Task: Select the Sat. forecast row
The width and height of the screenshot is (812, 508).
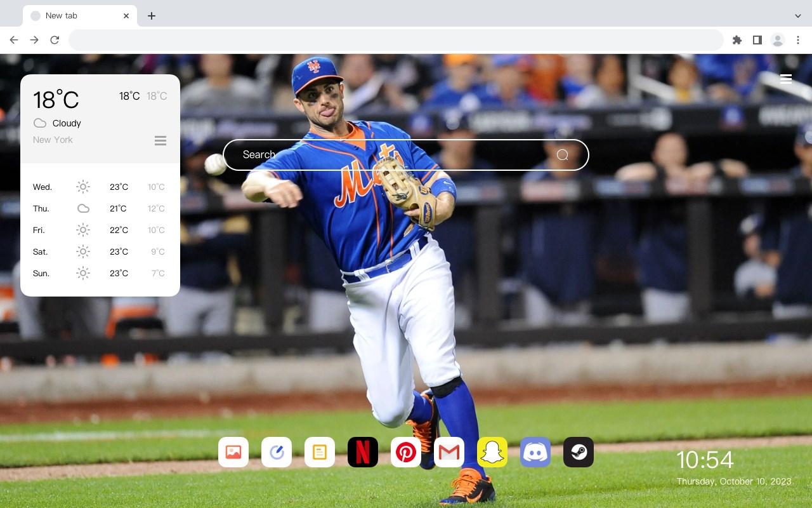Action: (100, 251)
